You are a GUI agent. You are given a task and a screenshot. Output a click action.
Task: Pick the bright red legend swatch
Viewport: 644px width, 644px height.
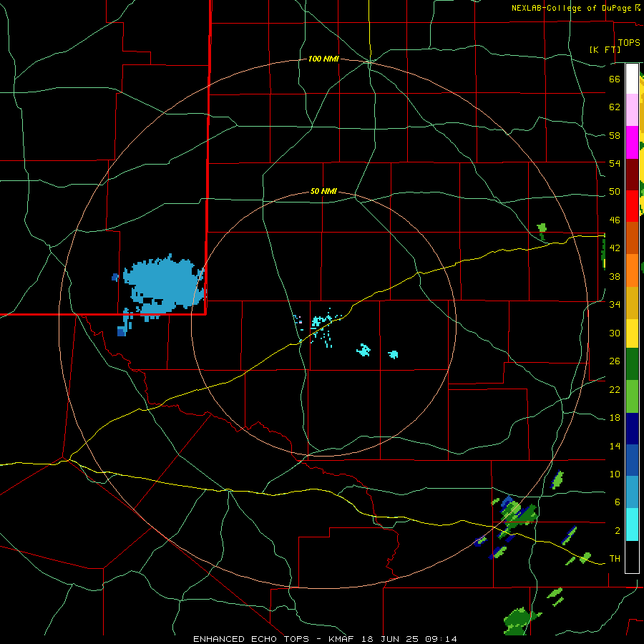tap(632, 206)
